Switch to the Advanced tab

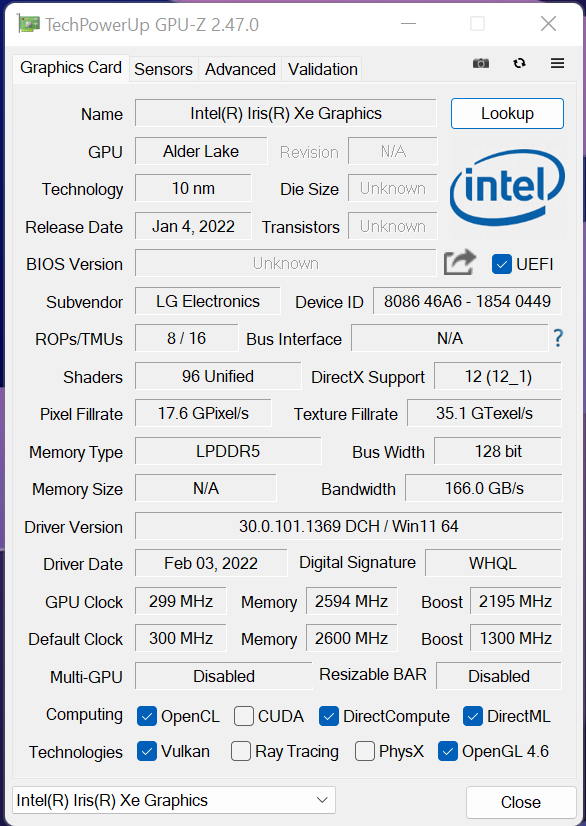[240, 69]
